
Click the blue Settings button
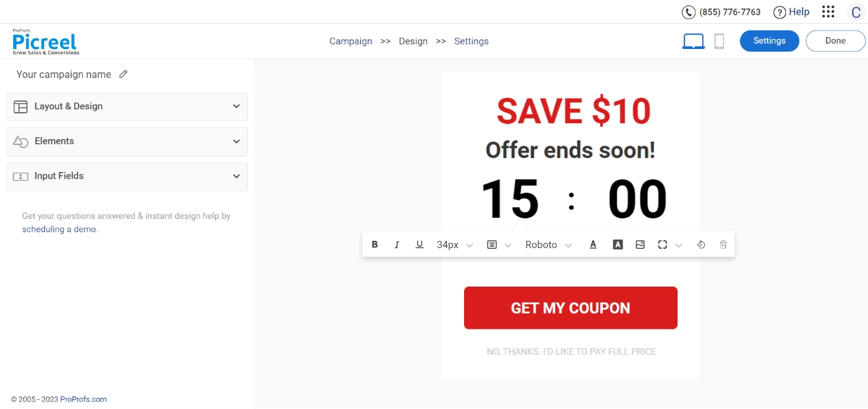[x=769, y=41]
